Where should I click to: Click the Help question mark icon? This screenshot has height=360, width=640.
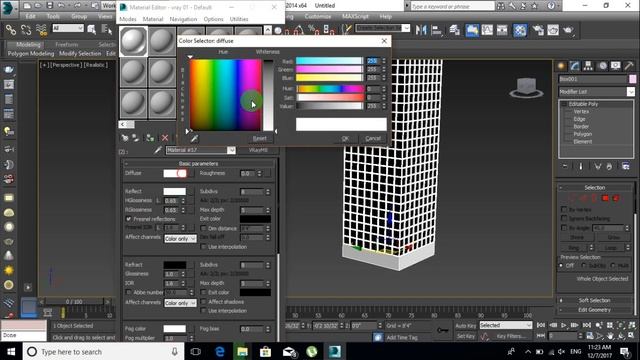tap(551, 6)
